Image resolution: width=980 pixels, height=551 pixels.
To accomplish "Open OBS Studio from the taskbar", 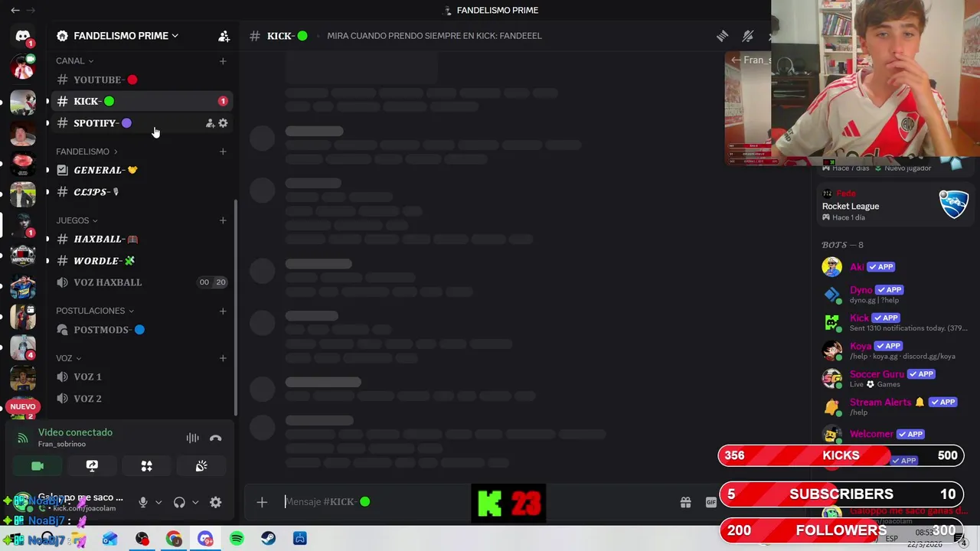I will 142,539.
